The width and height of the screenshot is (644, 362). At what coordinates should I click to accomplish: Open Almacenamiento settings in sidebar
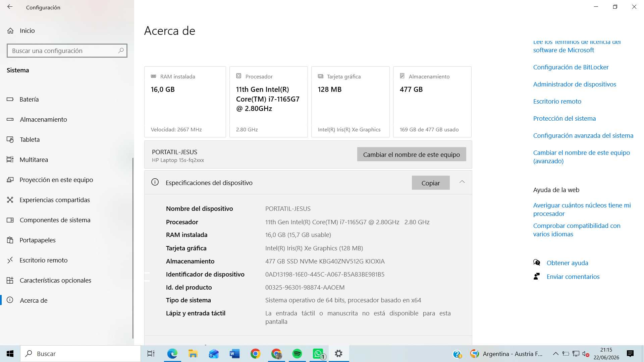66,119
